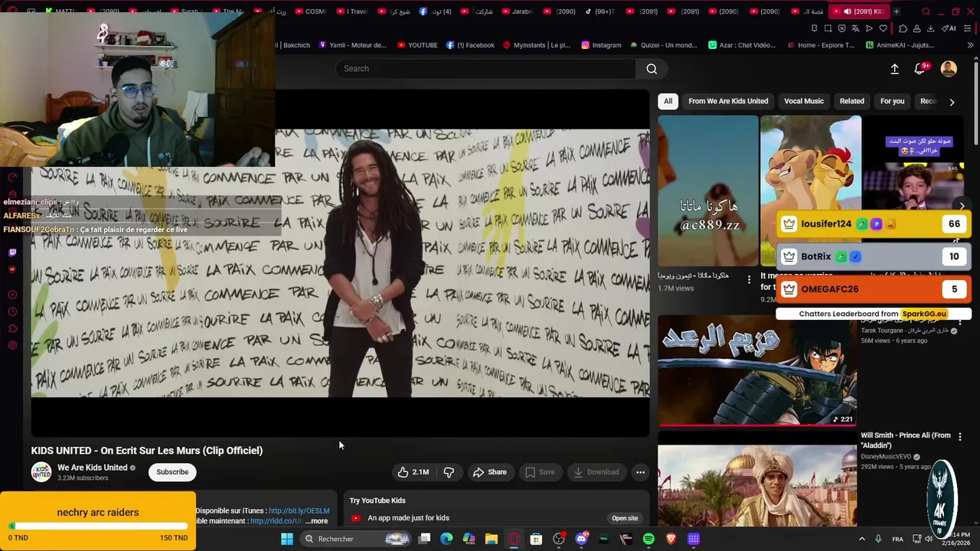
Task: Select the From We Are Kids United chip
Action: click(728, 101)
